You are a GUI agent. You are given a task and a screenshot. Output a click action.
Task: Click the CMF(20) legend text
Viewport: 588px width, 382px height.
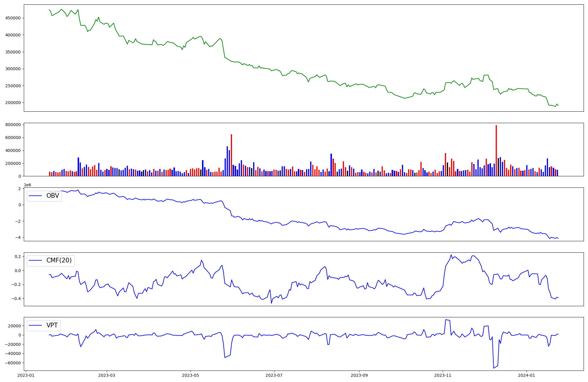coord(59,260)
